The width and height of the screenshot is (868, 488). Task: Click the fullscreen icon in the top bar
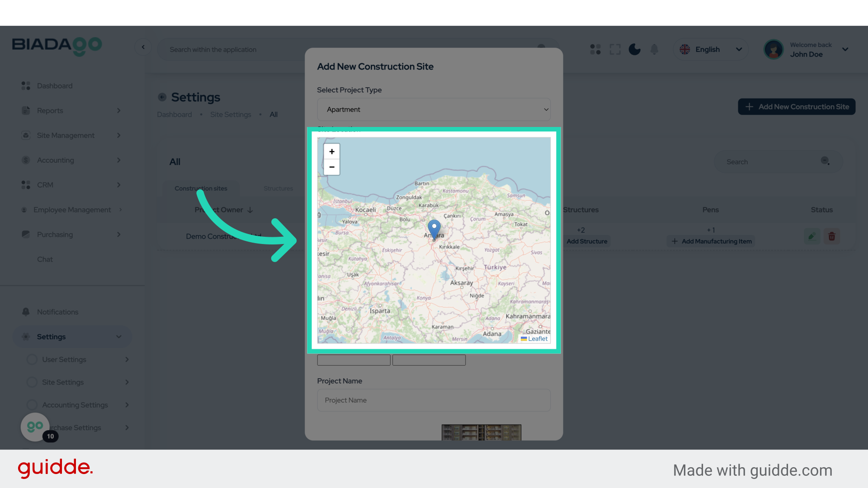615,49
